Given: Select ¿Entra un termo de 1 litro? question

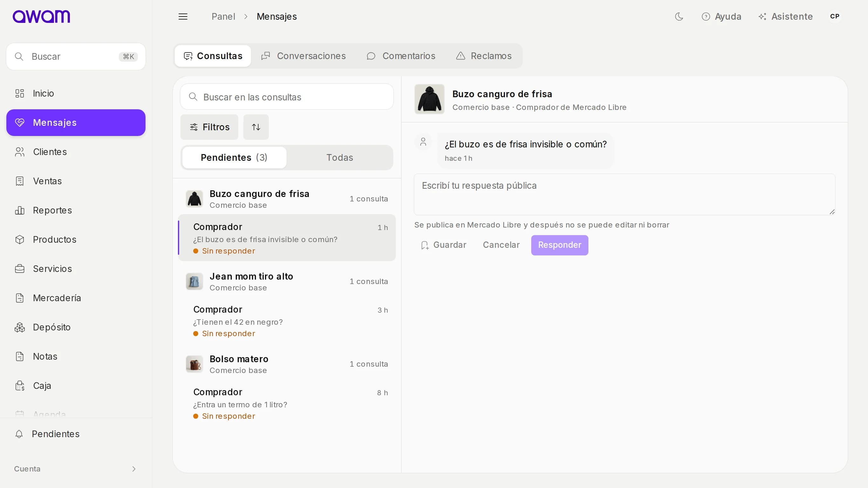Looking at the screenshot, I should pos(287,403).
